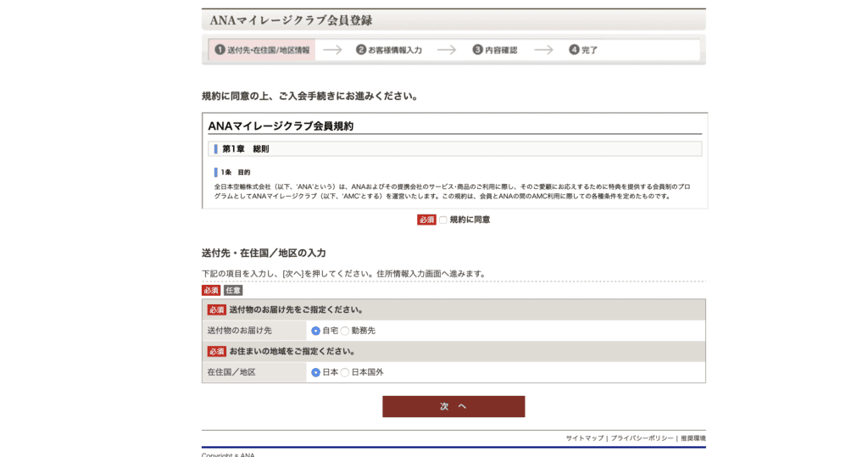Image resolution: width=868 pixels, height=457 pixels.
Task: Click step 2 お客様情報入力
Action: [389, 50]
